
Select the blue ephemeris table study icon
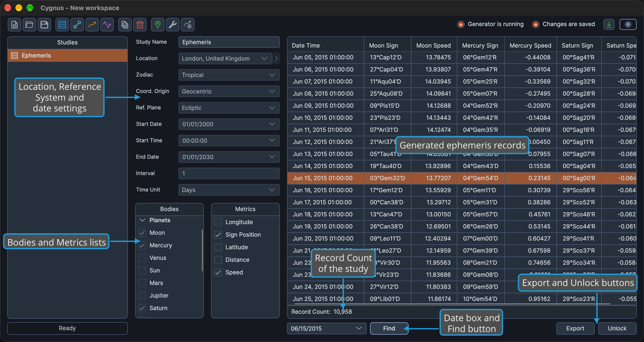click(62, 25)
